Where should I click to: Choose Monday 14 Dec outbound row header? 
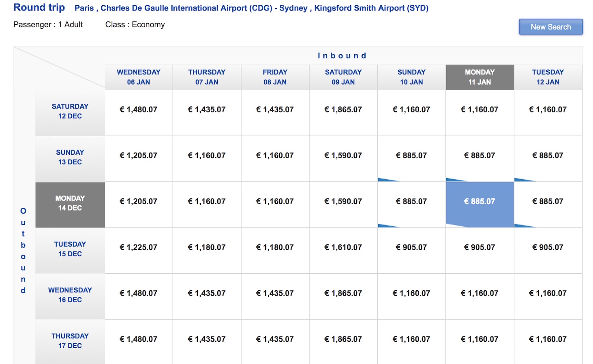[70, 205]
